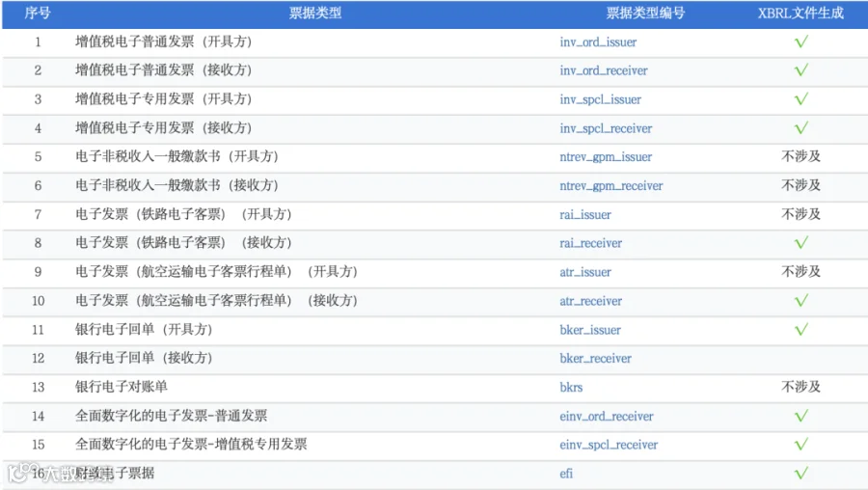
Task: Click checkmark in inv_ord_issuer row
Action: tap(801, 41)
